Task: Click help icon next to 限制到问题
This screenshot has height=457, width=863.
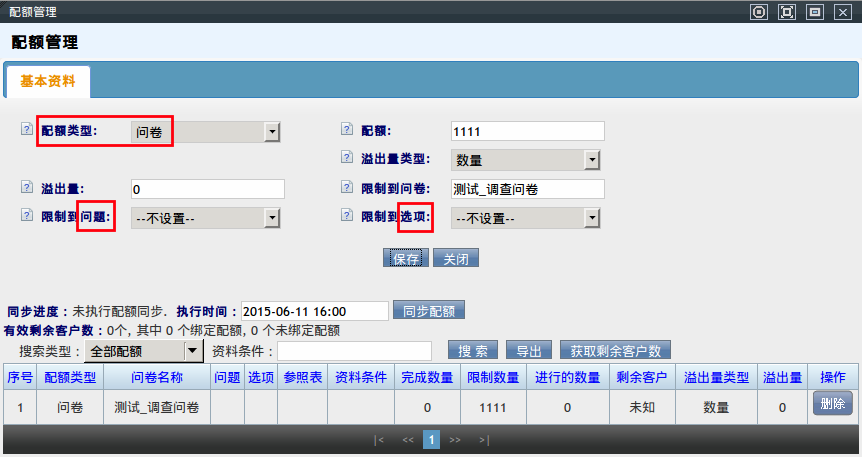Action: (26, 215)
